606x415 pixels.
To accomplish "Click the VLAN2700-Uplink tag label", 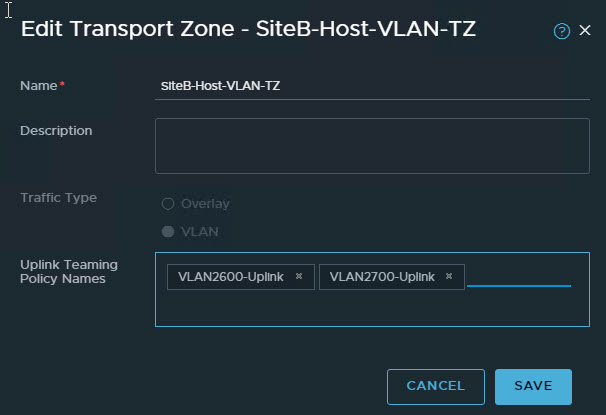I will 382,277.
